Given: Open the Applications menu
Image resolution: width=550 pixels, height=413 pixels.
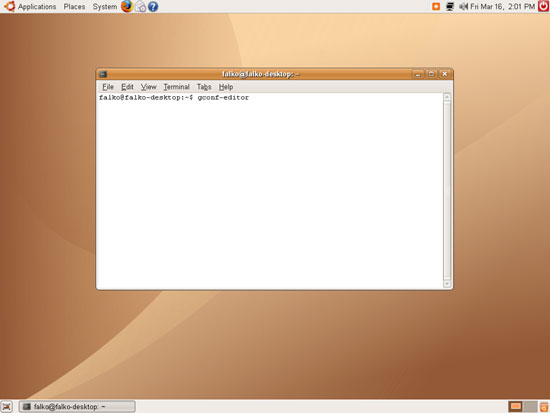Looking at the screenshot, I should (31, 6).
